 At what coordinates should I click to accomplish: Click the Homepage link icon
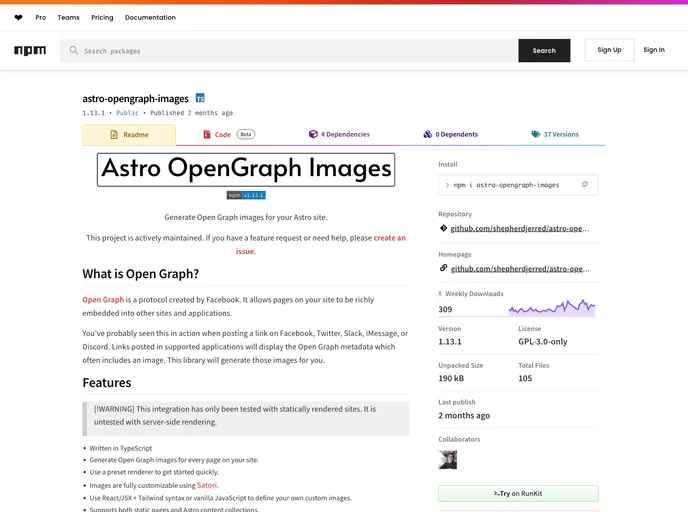443,268
